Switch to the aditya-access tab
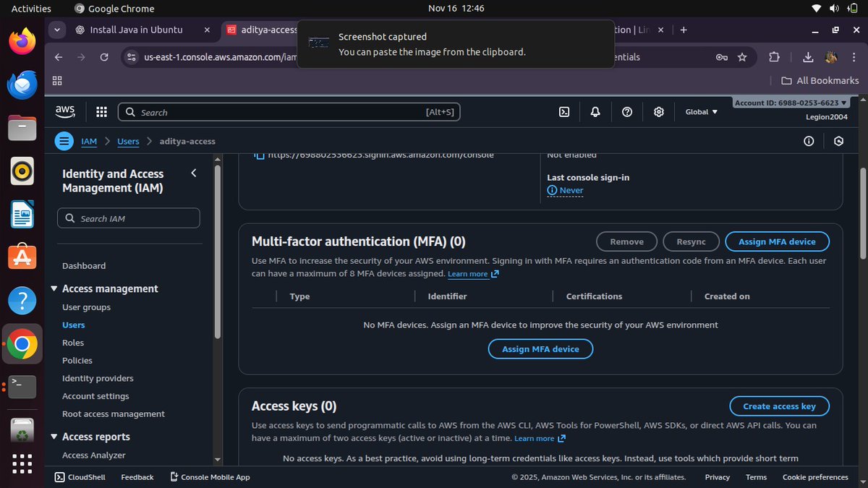 click(x=260, y=30)
